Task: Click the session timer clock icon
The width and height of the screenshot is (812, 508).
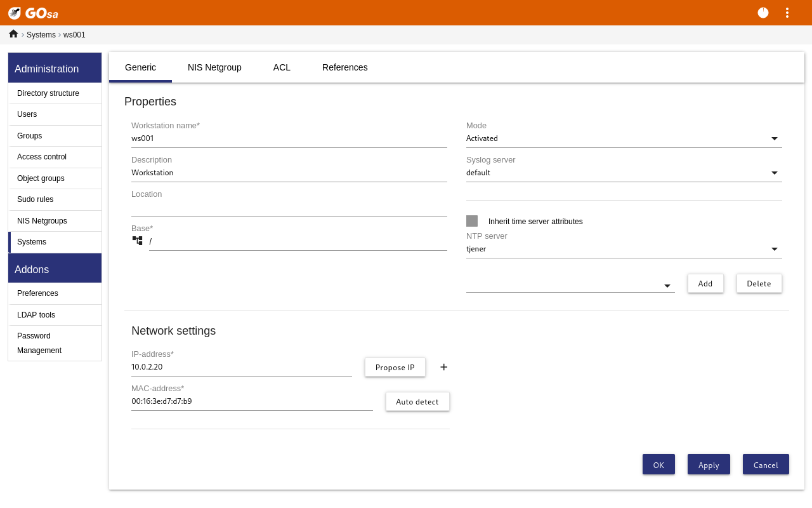Action: coord(763,13)
